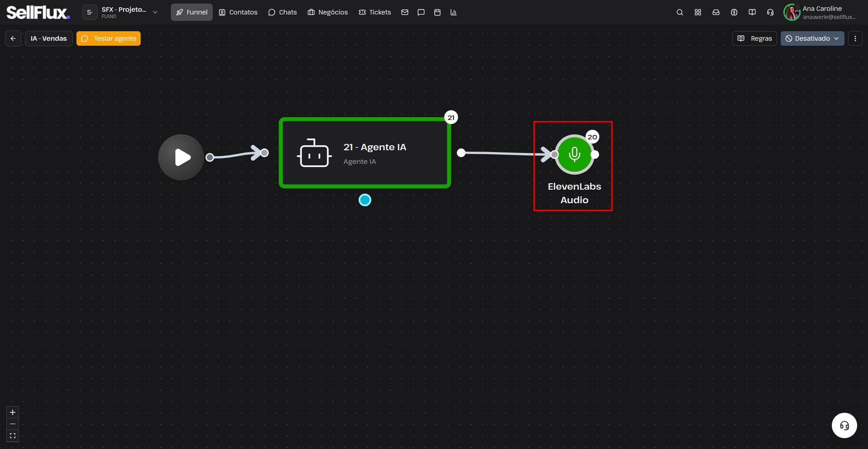Open the apps grid icon

[x=698, y=12]
